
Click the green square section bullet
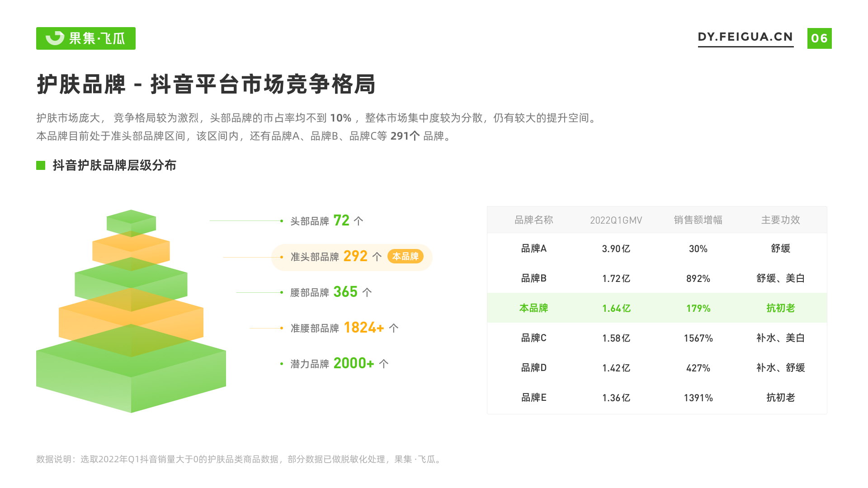coord(41,165)
